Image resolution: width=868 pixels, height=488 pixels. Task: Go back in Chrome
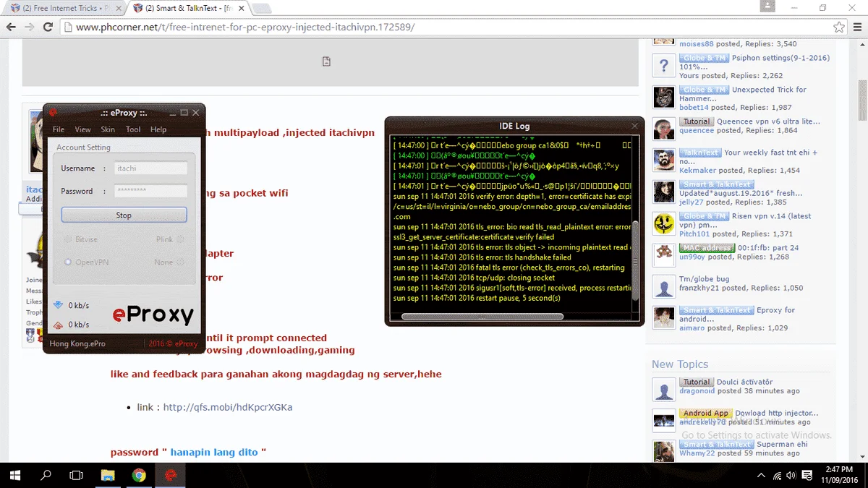(x=11, y=27)
